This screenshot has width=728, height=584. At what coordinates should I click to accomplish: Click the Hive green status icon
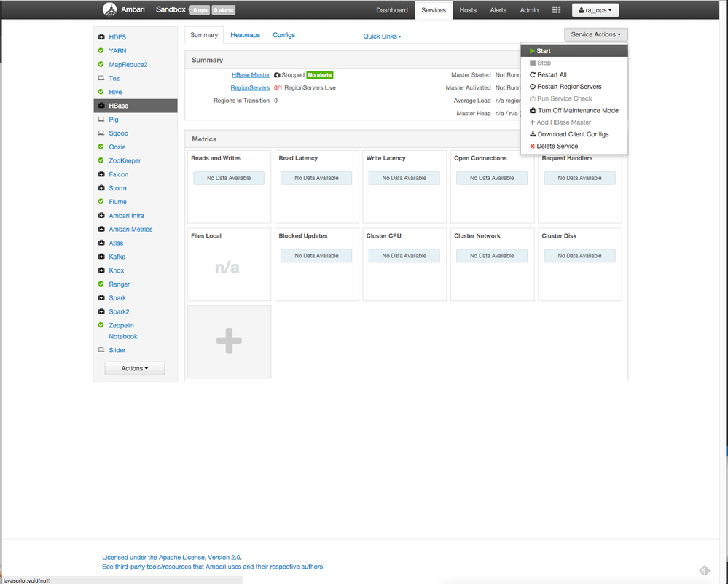(101, 92)
